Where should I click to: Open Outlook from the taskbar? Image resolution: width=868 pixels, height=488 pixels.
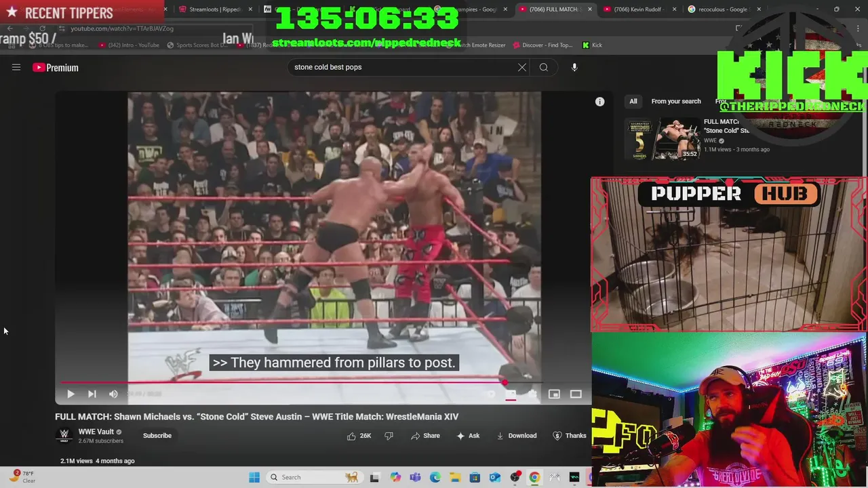click(x=495, y=477)
